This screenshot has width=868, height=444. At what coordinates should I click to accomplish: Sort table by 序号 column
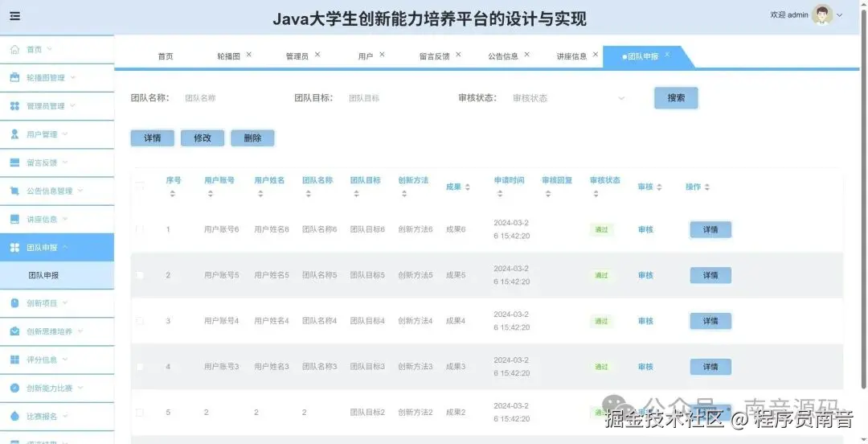tap(173, 194)
